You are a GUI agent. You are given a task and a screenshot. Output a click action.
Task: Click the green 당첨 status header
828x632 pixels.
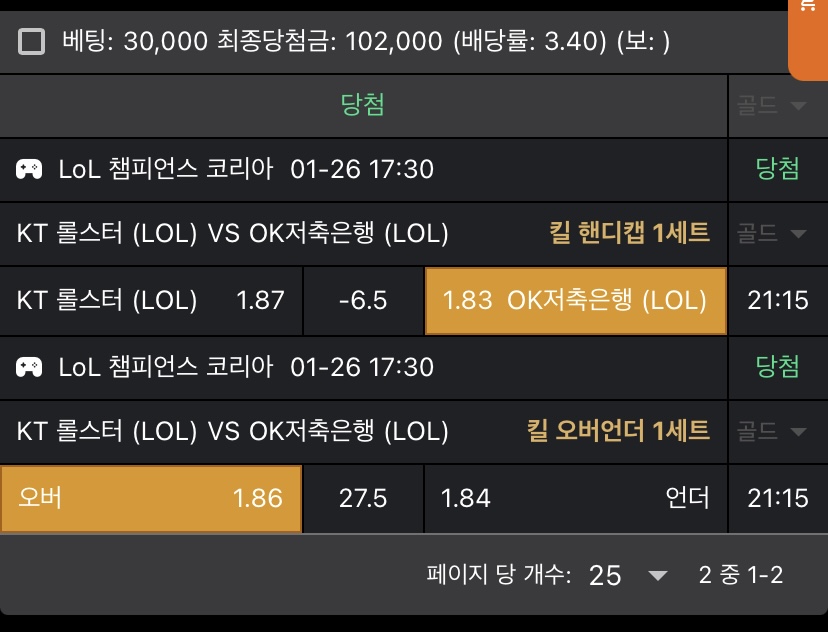point(363,105)
